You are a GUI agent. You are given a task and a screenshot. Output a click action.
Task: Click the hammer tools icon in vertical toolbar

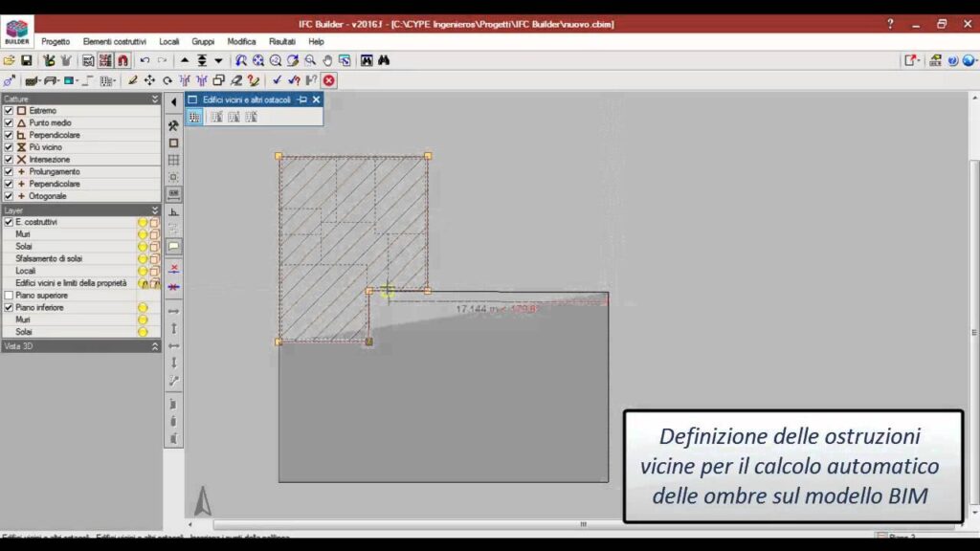[x=173, y=125]
